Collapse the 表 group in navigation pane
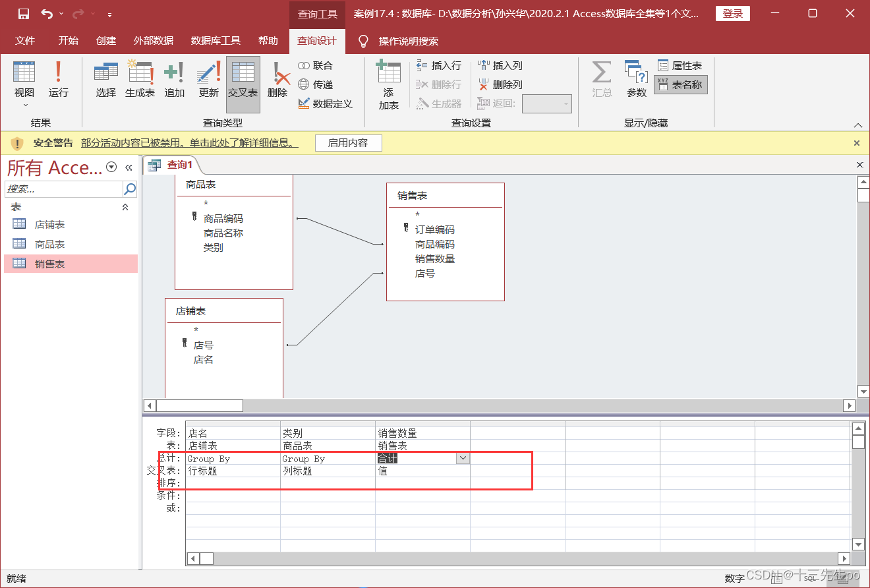The image size is (870, 588). [x=125, y=207]
